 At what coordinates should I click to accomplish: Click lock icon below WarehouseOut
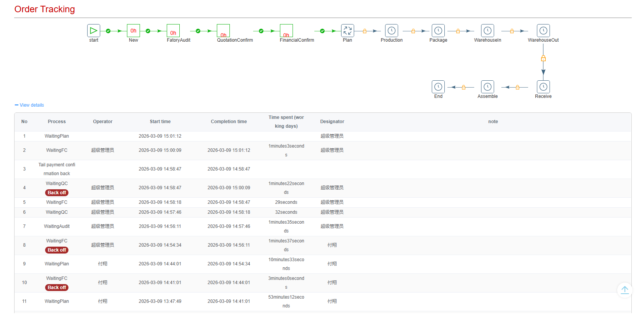tap(543, 59)
